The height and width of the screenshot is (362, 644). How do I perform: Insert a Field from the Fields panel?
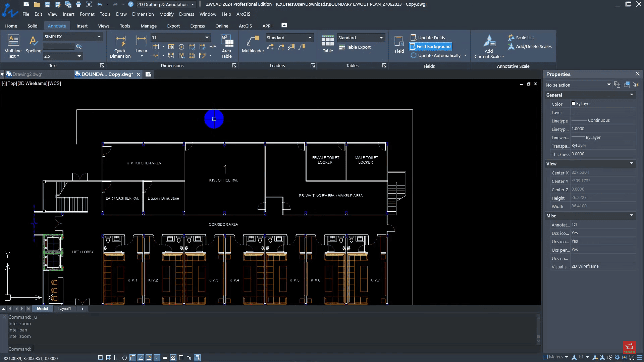[399, 44]
